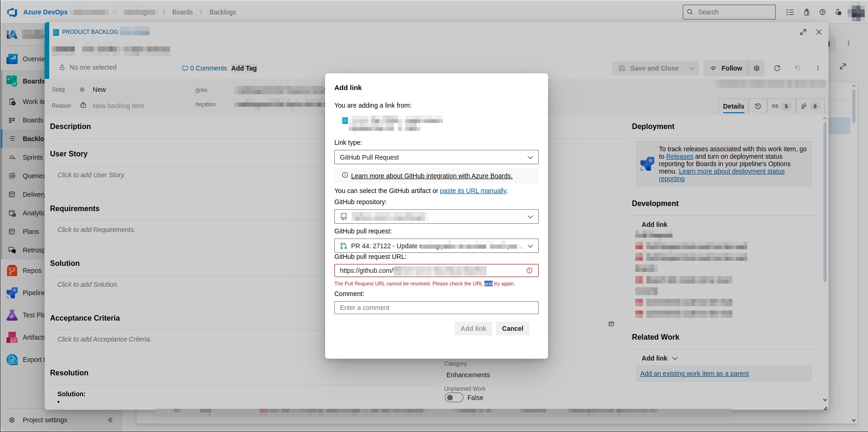Refresh the work item
Screen dimensions: 868x432
(x=777, y=68)
